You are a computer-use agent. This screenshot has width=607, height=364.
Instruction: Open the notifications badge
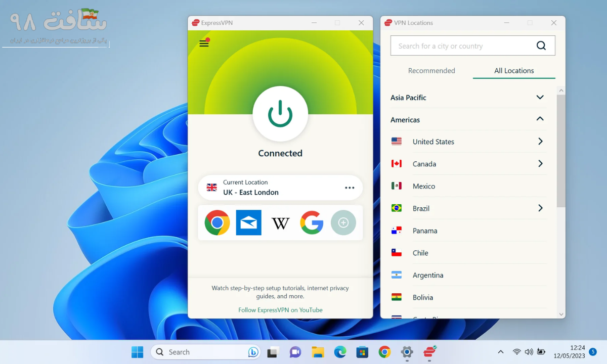pyautogui.click(x=593, y=352)
